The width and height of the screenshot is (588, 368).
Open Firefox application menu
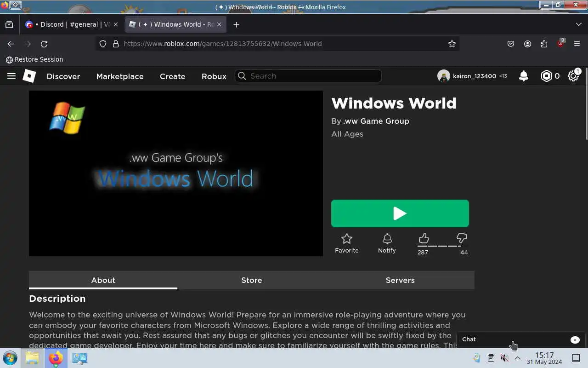point(577,44)
